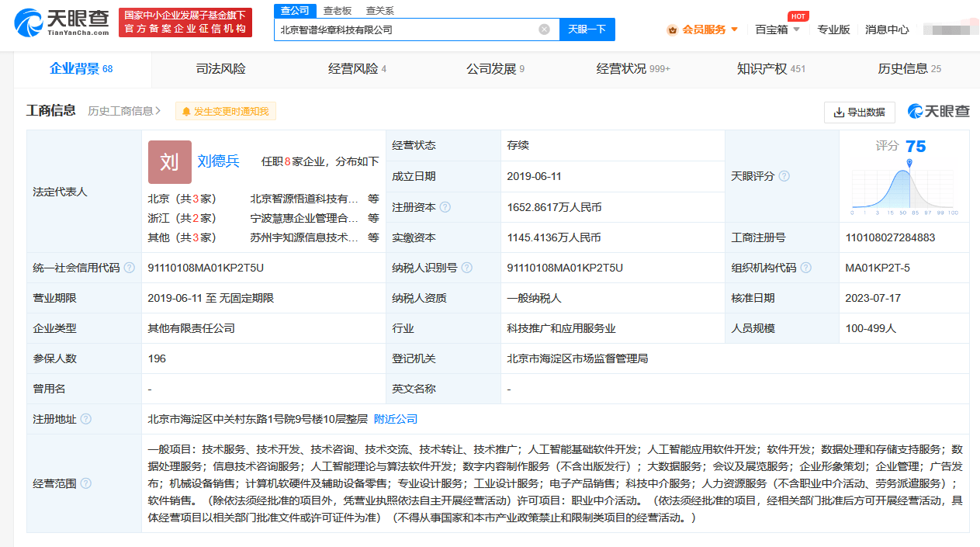The height and width of the screenshot is (547, 980).
Task: Click the TianYanCha logo icon
Action: 29,23
